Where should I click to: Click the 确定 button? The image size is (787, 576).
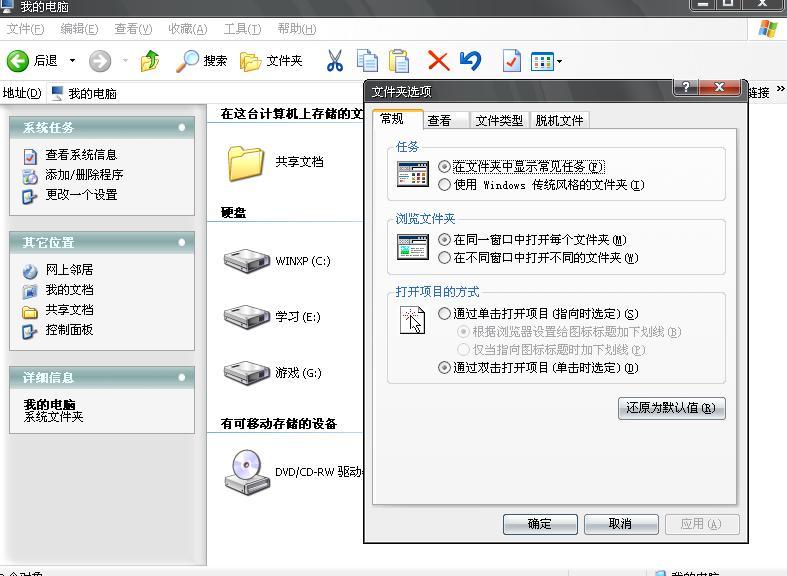coord(540,524)
